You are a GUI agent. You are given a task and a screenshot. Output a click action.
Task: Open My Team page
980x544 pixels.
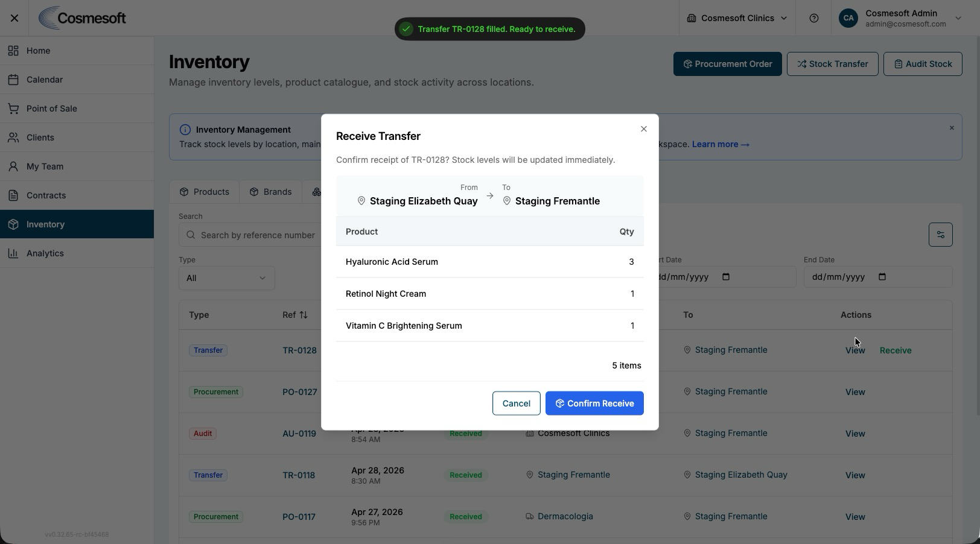click(77, 166)
